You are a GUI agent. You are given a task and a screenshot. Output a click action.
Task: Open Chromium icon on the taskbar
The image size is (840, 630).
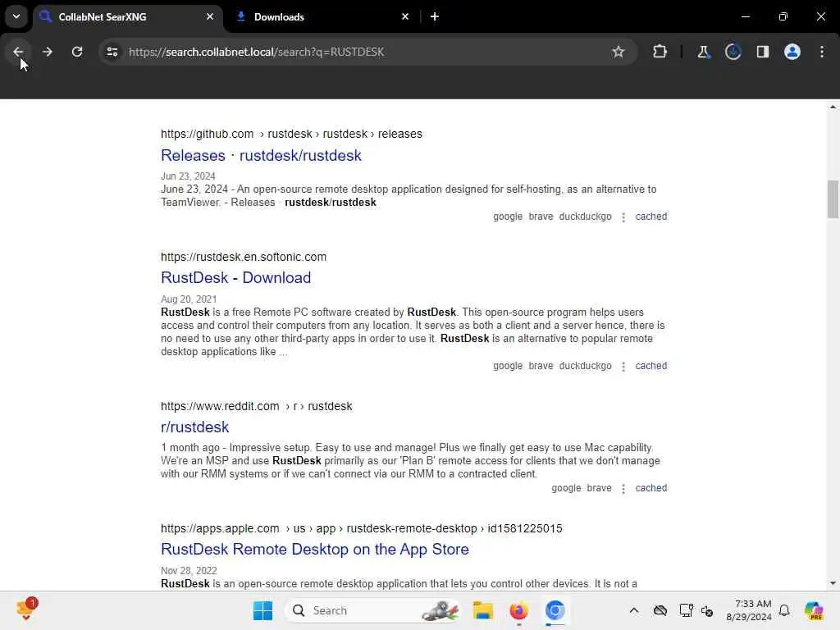pyautogui.click(x=555, y=610)
